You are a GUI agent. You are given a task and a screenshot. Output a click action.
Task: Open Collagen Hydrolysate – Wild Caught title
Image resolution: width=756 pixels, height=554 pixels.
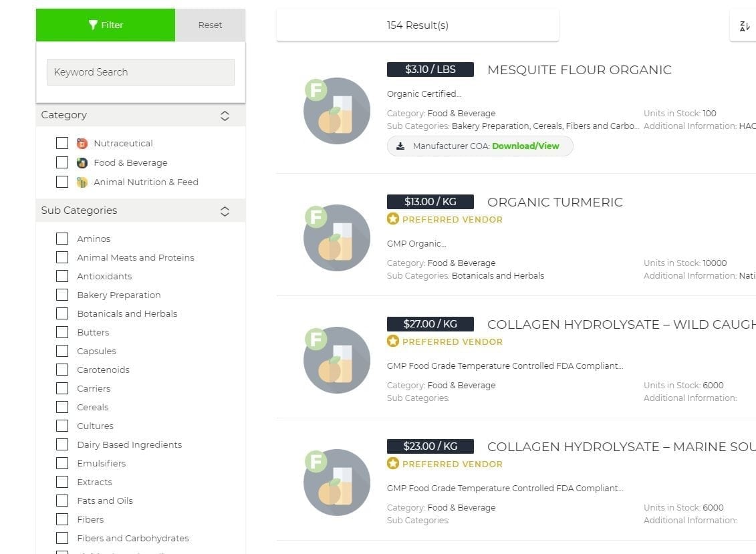[x=622, y=325]
